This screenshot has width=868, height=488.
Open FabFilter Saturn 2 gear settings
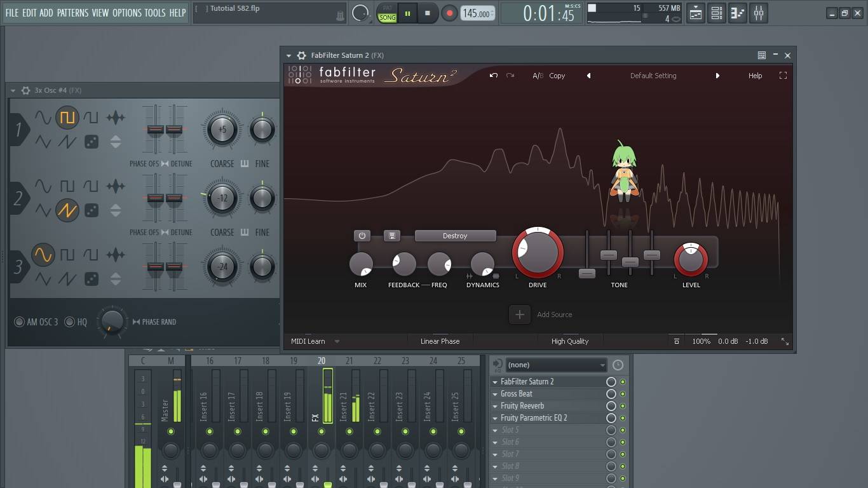pos(302,55)
